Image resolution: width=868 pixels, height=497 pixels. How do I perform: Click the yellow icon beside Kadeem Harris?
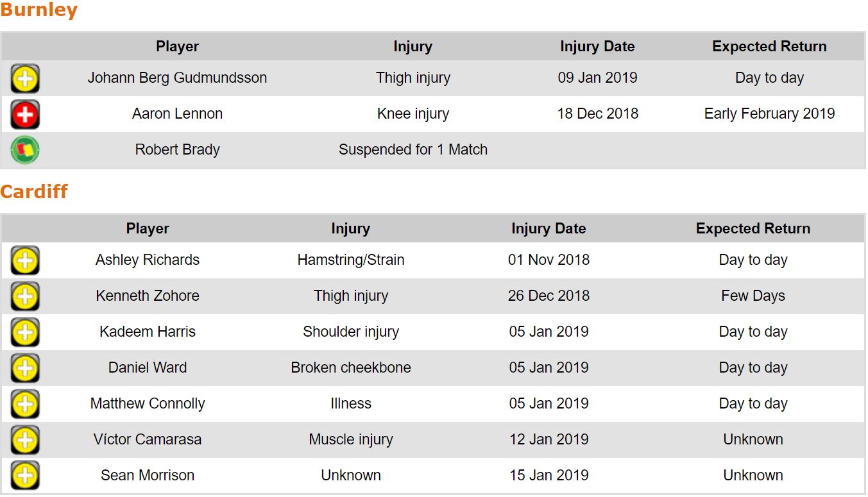pyautogui.click(x=25, y=332)
